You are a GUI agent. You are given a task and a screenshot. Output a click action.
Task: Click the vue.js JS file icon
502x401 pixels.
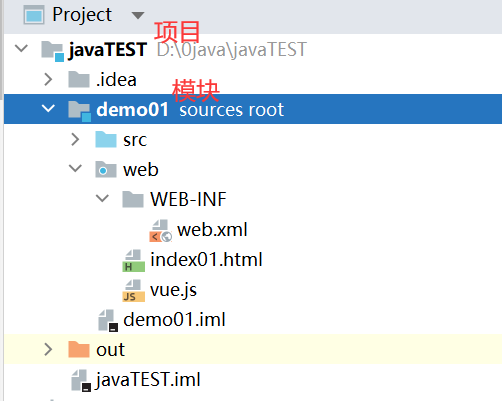coord(133,291)
